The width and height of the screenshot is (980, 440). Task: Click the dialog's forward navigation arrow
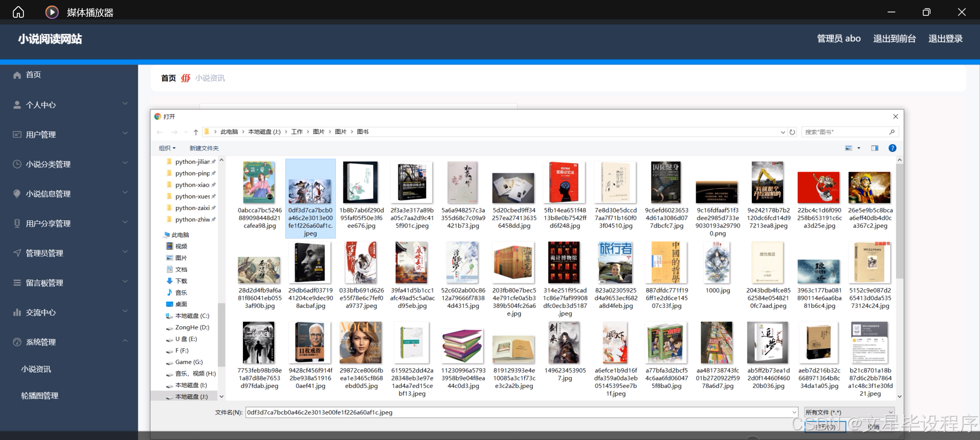pos(175,132)
